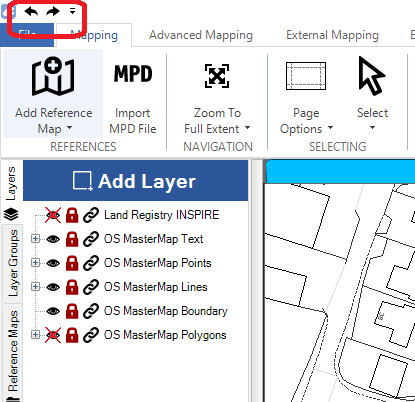This screenshot has width=415, height=402.
Task: Open the File tab
Action: click(27, 35)
